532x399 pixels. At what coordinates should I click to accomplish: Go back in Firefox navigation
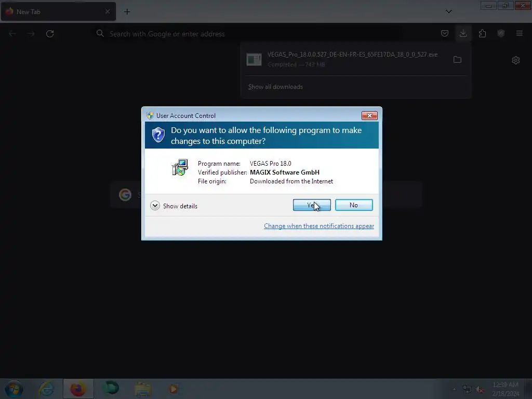pyautogui.click(x=12, y=34)
